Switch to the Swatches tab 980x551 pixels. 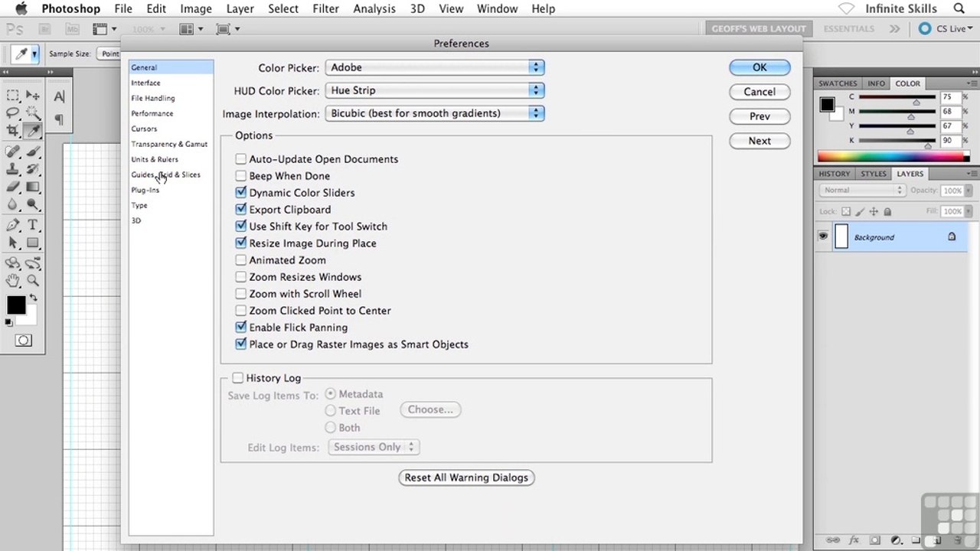point(838,83)
